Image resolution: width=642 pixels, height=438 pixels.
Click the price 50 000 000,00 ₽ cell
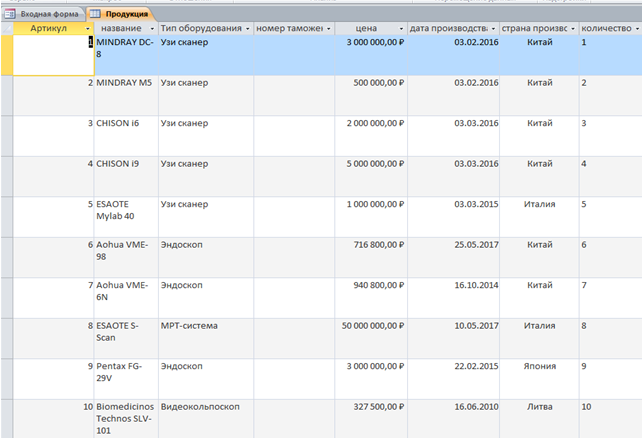click(x=371, y=339)
